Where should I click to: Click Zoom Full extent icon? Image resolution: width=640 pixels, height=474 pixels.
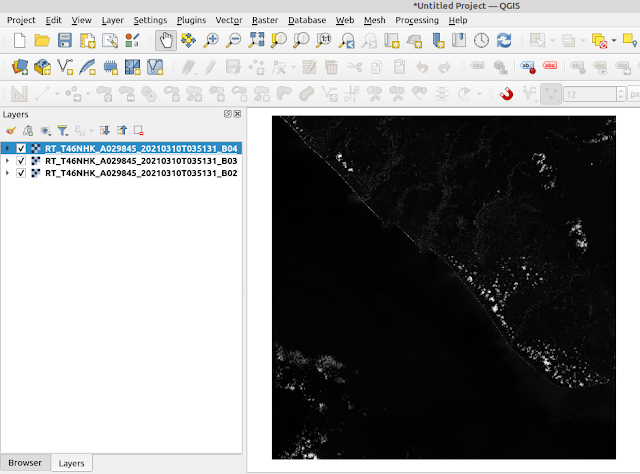(256, 40)
